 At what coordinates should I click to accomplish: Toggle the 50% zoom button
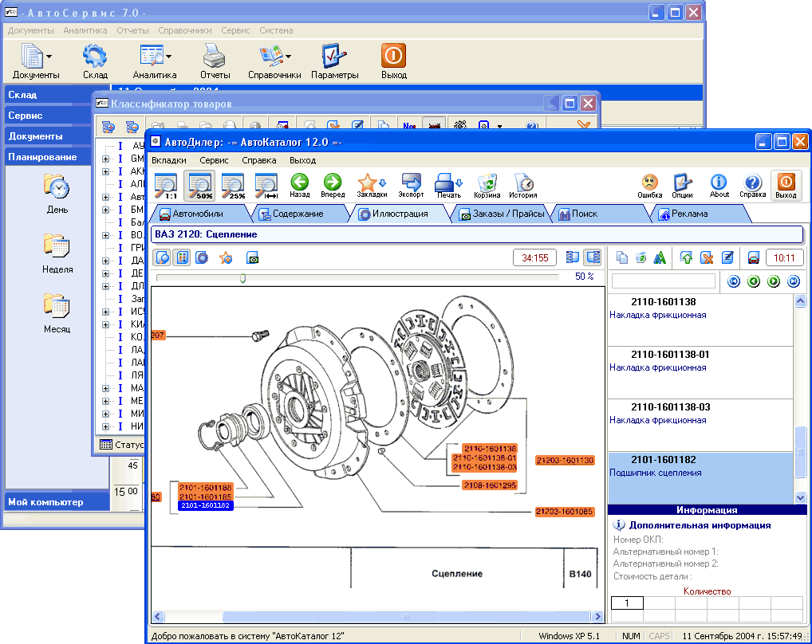199,185
